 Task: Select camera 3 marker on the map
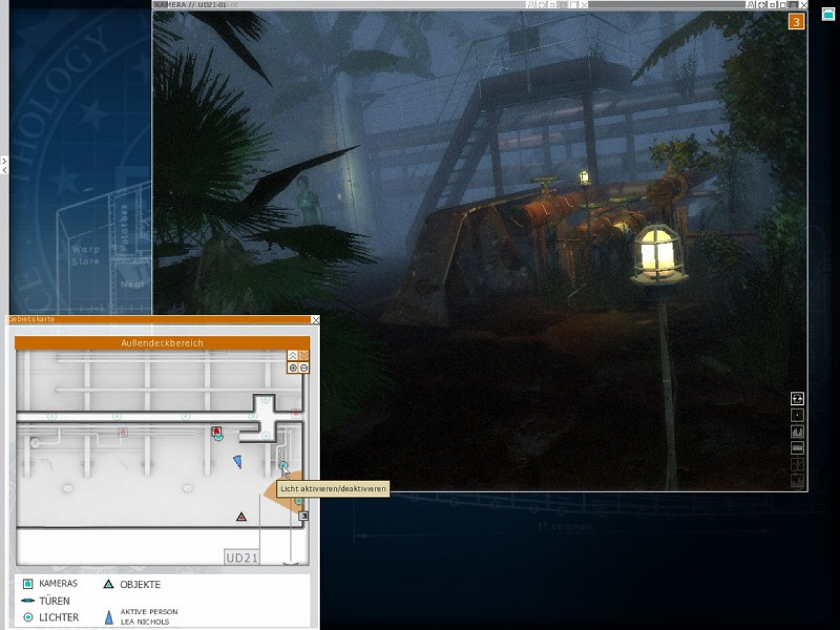coord(303,516)
